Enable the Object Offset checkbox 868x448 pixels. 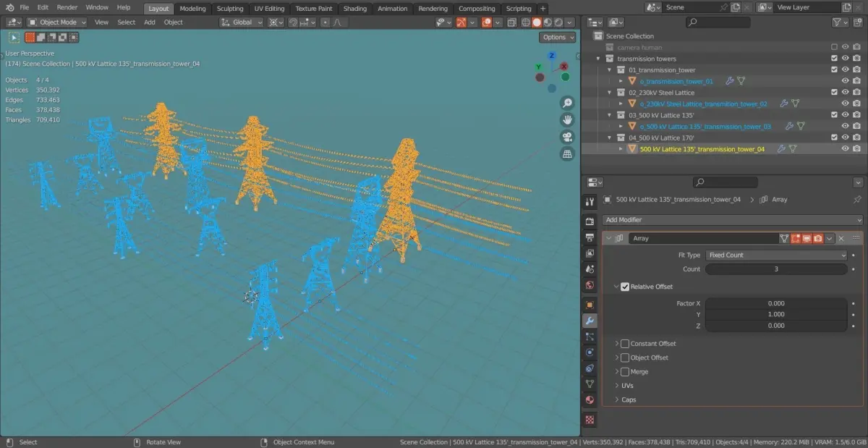625,358
